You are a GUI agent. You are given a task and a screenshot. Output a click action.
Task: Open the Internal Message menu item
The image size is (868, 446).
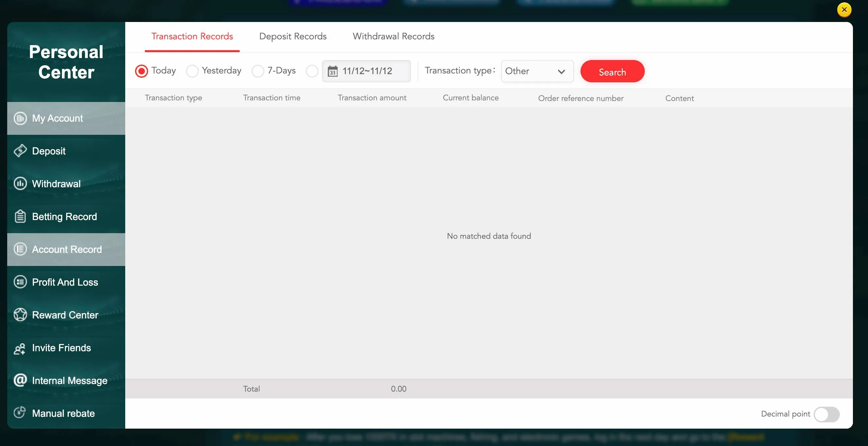pyautogui.click(x=66, y=381)
